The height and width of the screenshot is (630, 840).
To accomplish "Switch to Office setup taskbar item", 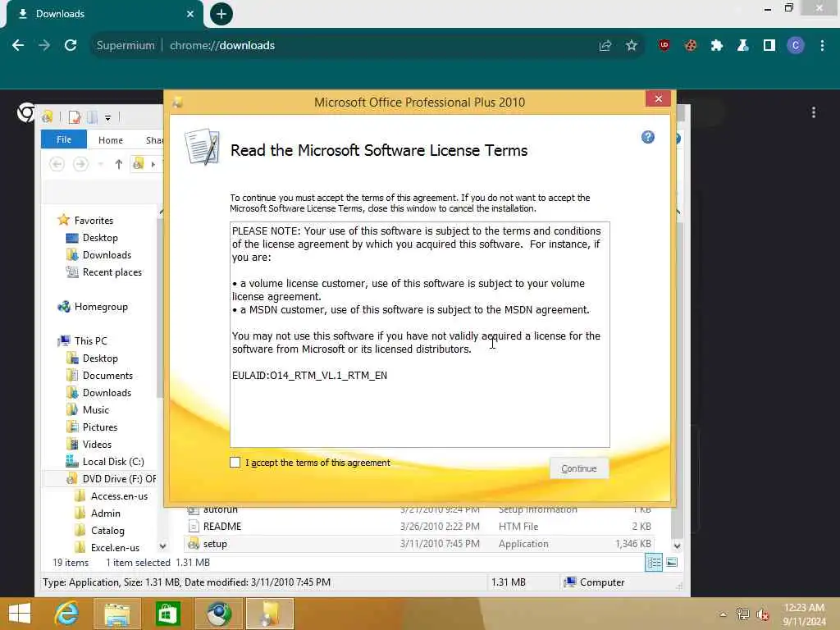I will pyautogui.click(x=269, y=614).
